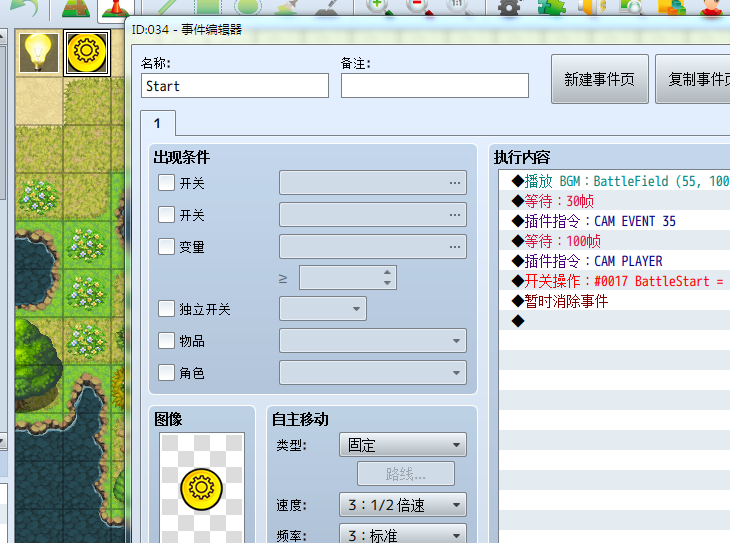Select the 暂时消除事件 command line
Screen dimensions: 730x543
[615, 301]
